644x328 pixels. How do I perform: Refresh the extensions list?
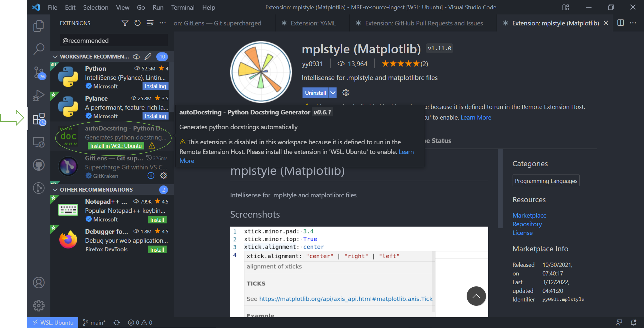[x=137, y=23]
